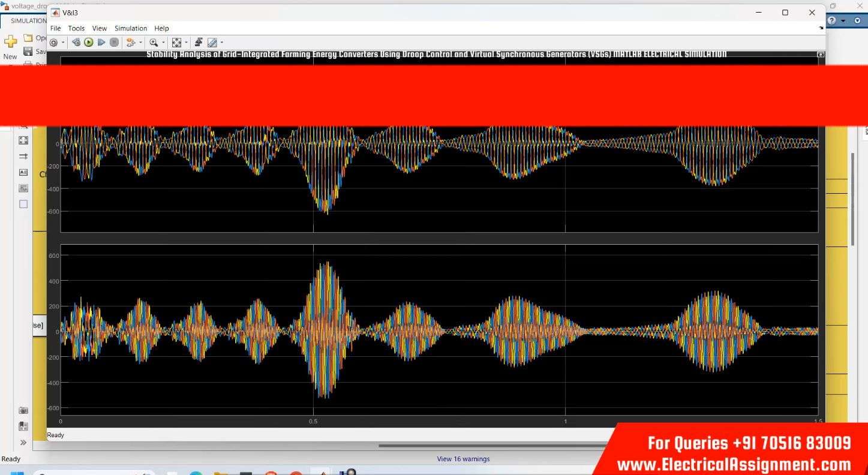Click the View 16 warnings link

pyautogui.click(x=463, y=459)
